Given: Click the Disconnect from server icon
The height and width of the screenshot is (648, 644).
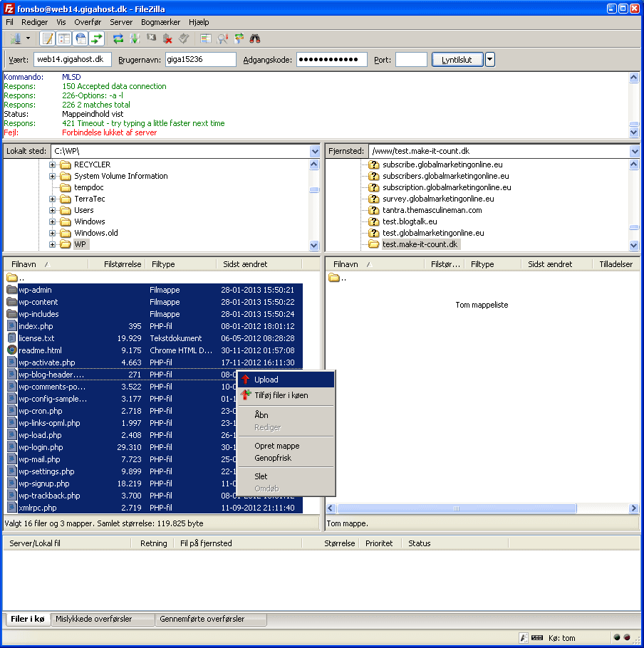Looking at the screenshot, I should tap(168, 38).
